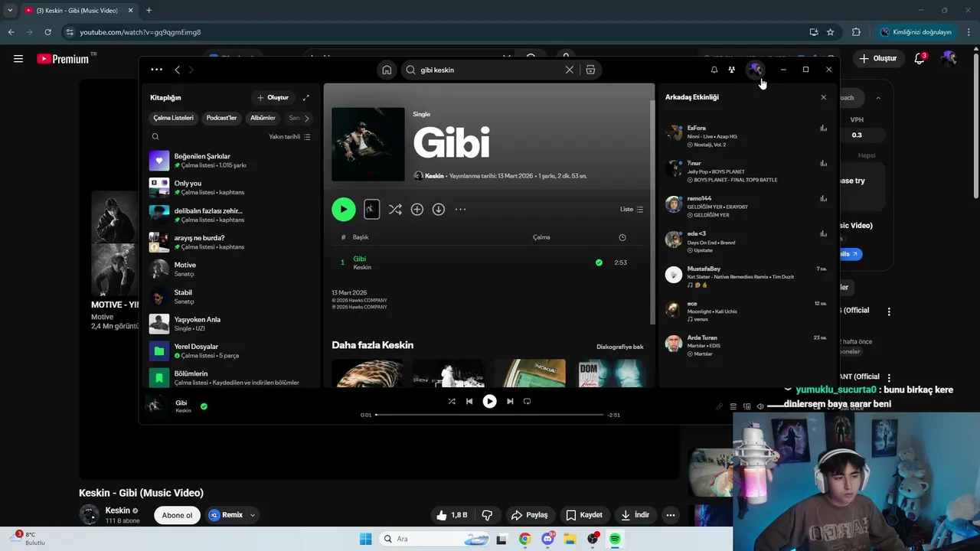Skip to previous track in player

(x=469, y=401)
